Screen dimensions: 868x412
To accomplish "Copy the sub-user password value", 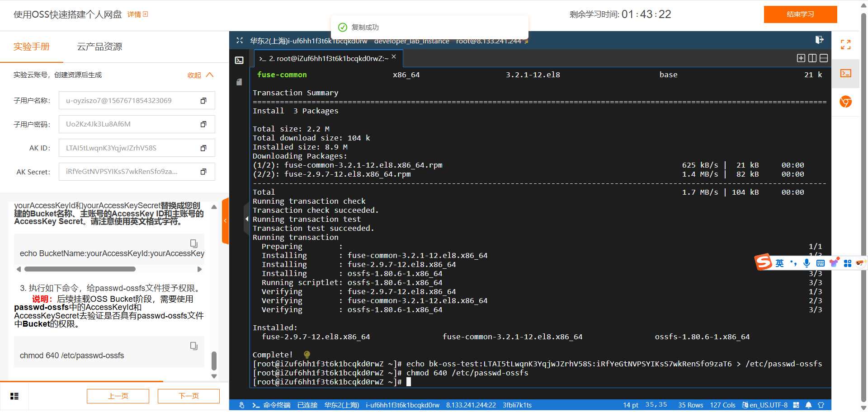I will (203, 124).
